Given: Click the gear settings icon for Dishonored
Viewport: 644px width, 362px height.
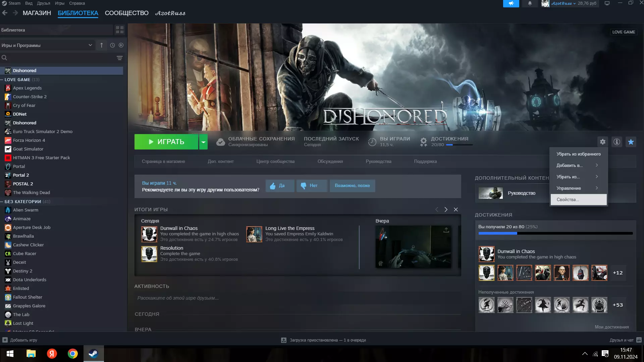Looking at the screenshot, I should click(603, 142).
